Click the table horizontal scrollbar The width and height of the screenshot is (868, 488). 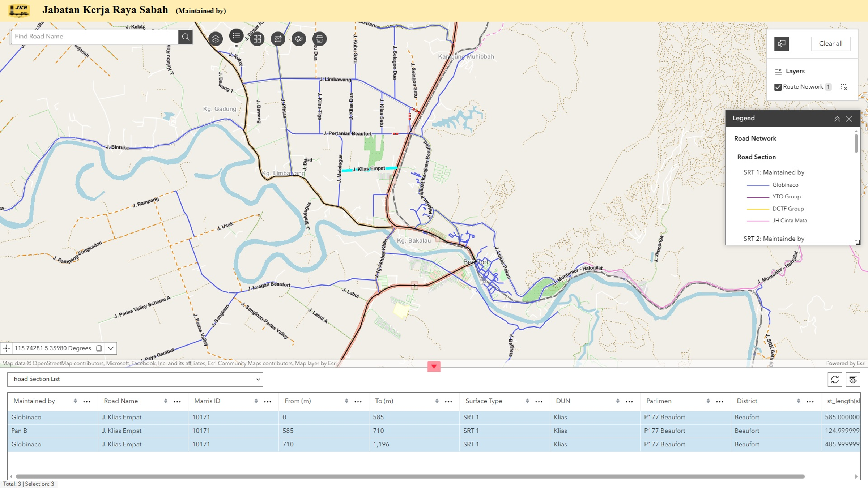pyautogui.click(x=410, y=476)
